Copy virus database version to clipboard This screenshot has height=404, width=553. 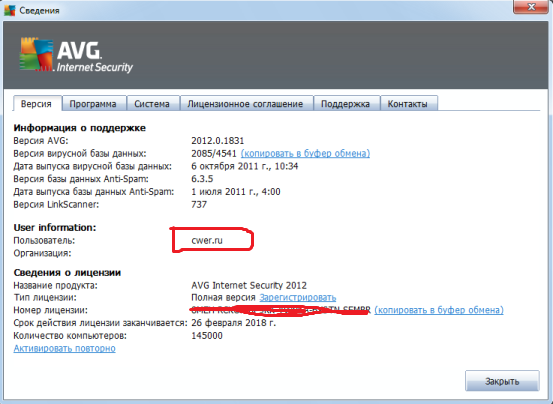pyautogui.click(x=305, y=153)
